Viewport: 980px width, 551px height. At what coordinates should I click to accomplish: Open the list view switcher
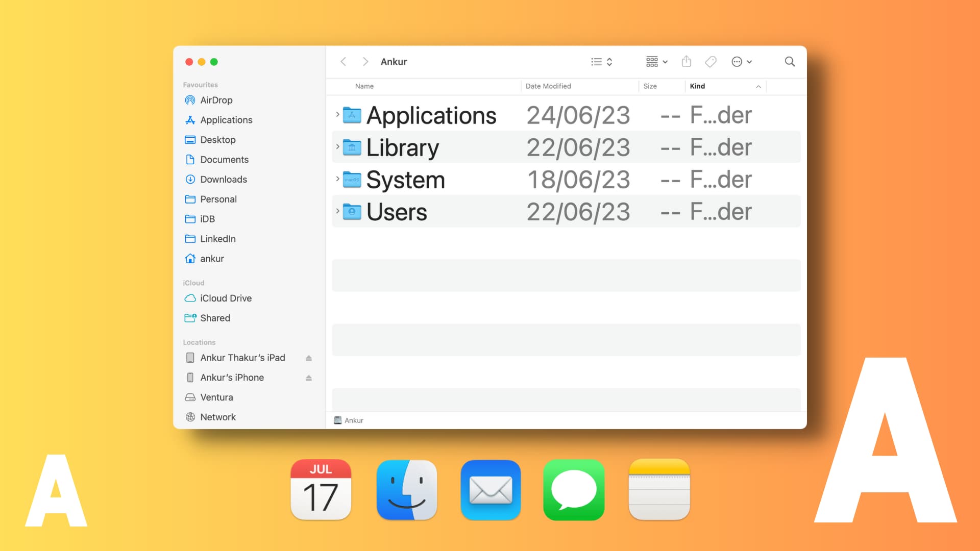pyautogui.click(x=602, y=62)
